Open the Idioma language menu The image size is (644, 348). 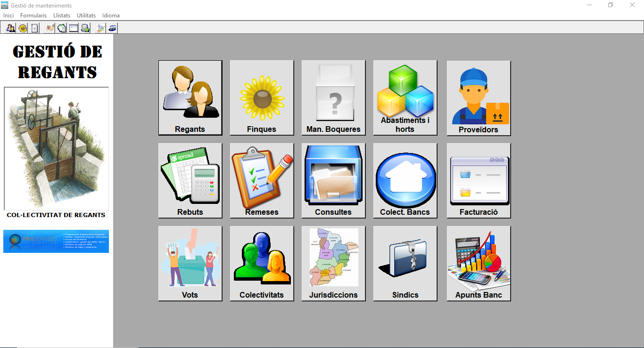click(111, 16)
